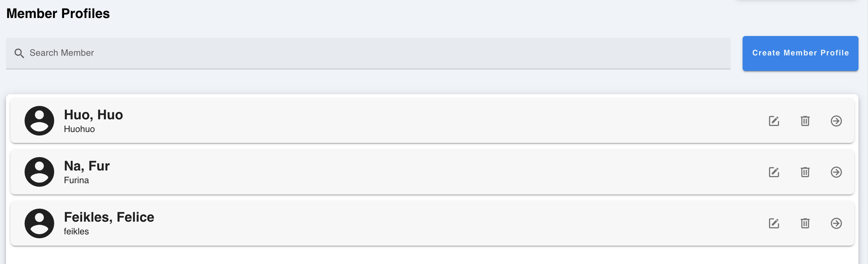Click feikles' avatar picture

coord(39,223)
